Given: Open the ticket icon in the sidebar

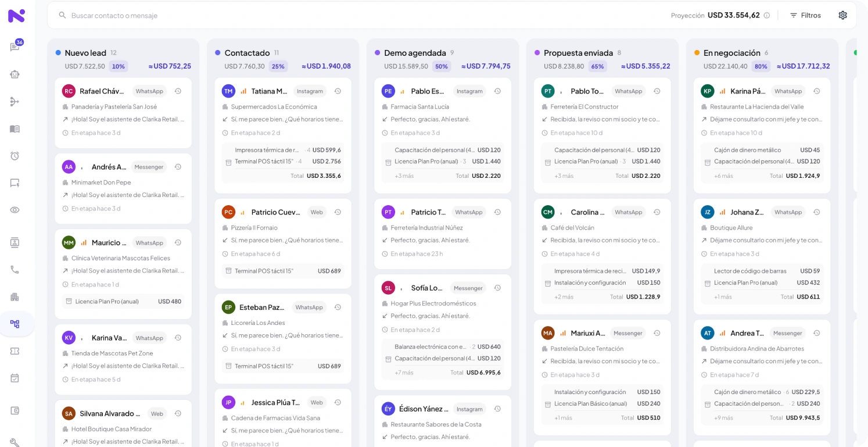Looking at the screenshot, I should click(x=15, y=351).
